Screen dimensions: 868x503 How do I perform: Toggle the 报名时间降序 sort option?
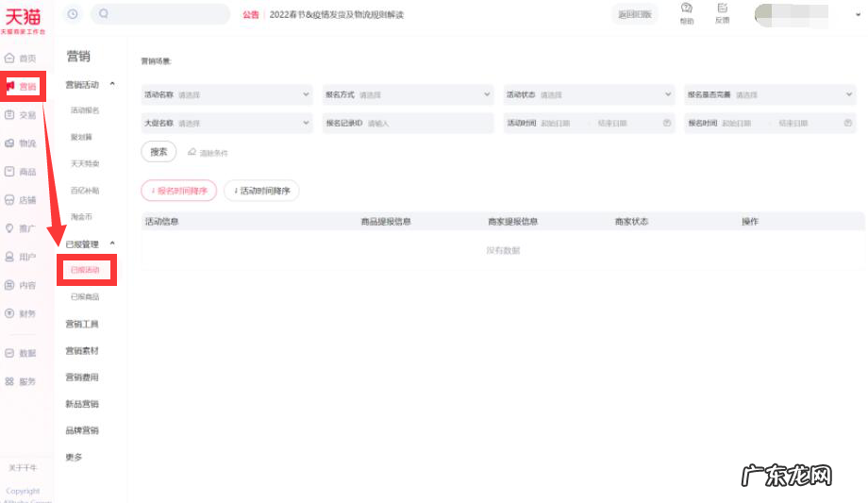178,191
